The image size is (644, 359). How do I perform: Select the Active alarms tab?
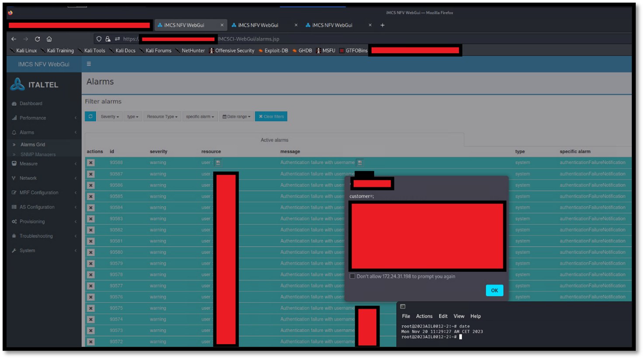[x=275, y=140]
